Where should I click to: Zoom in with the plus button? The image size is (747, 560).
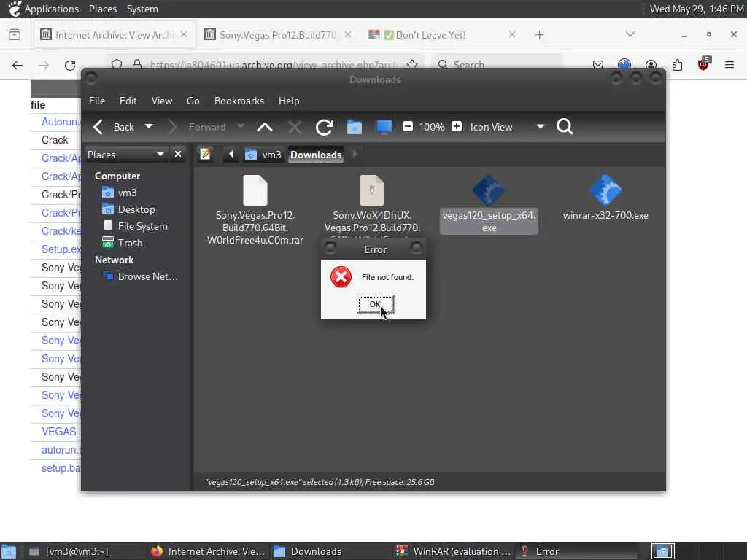coord(457,127)
